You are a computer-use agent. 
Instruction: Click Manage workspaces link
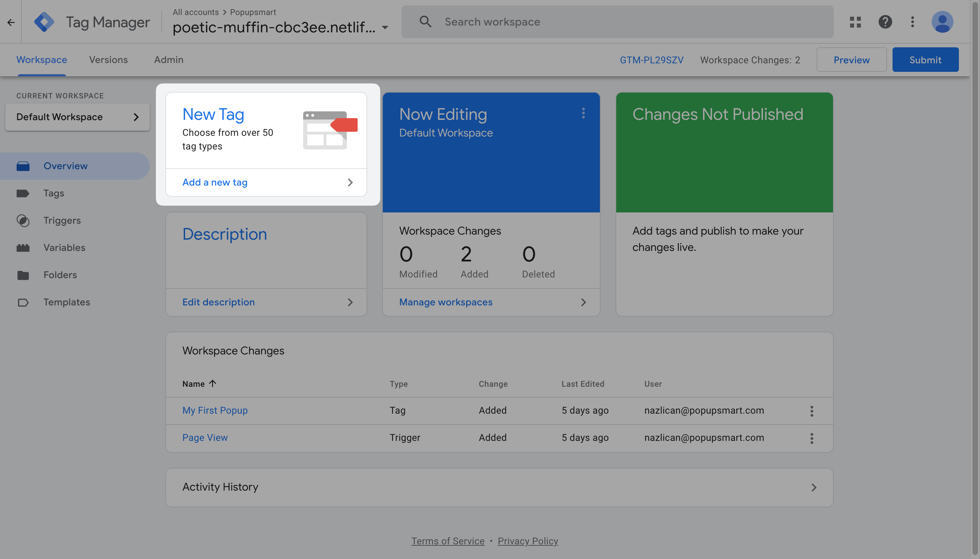(445, 302)
